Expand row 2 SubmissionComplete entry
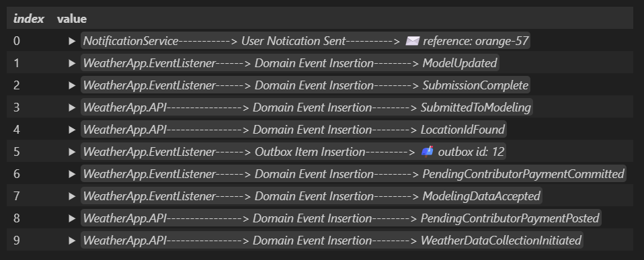 click(72, 85)
